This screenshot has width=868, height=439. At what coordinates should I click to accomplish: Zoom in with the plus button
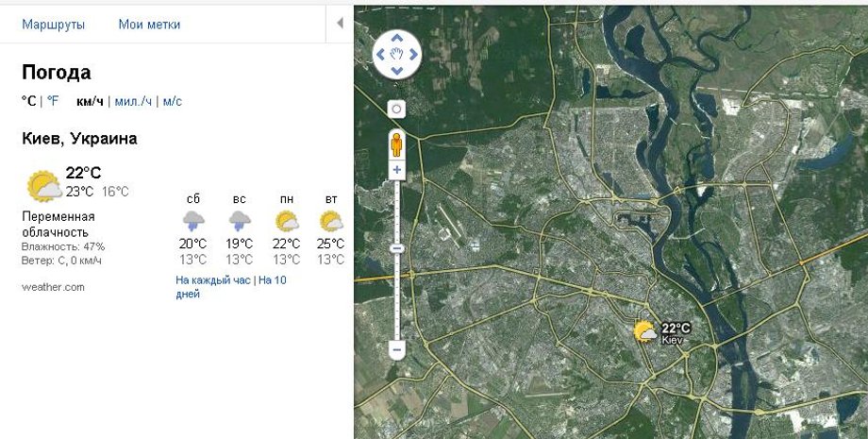(x=397, y=171)
